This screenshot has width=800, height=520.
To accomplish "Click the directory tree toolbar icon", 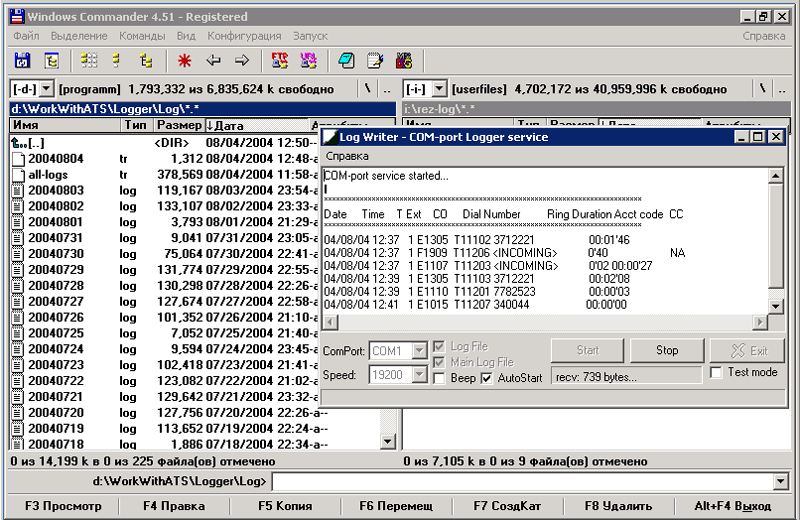I will pos(147,61).
